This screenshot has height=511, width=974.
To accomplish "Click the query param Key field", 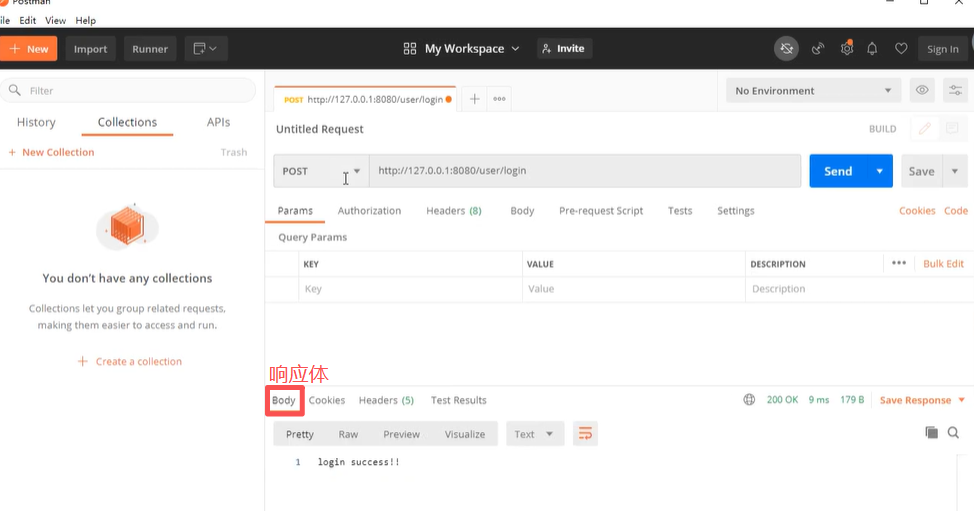I will (410, 289).
